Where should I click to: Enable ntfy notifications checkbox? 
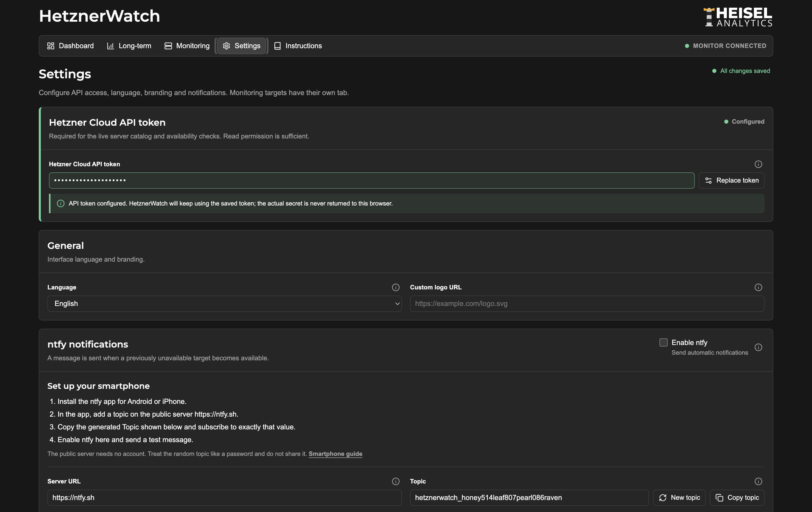[x=663, y=342]
